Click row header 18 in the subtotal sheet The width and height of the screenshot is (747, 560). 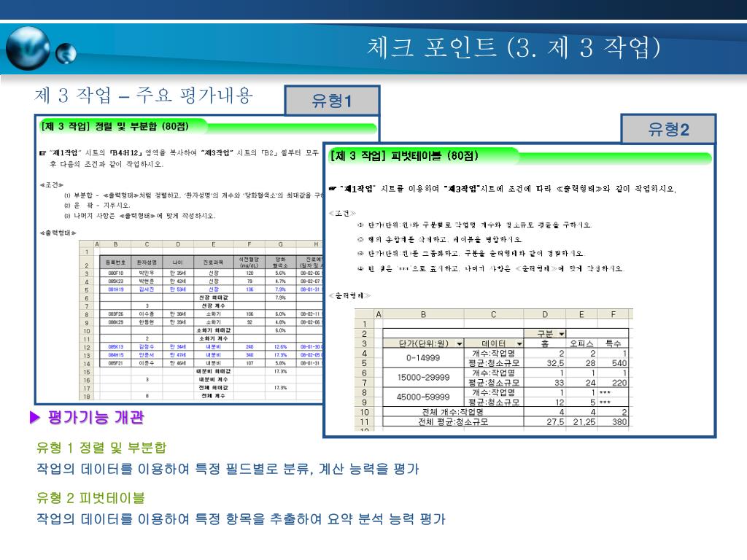click(x=87, y=396)
